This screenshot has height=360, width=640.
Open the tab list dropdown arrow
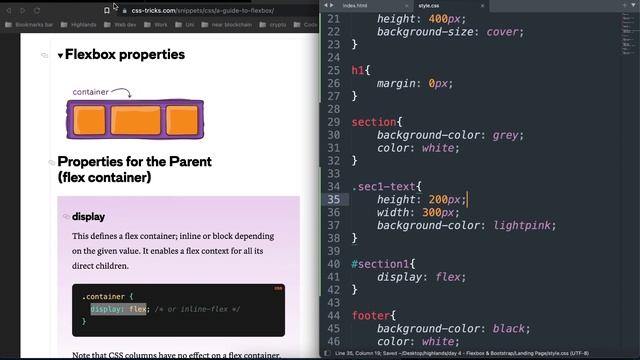pyautogui.click(x=633, y=5)
